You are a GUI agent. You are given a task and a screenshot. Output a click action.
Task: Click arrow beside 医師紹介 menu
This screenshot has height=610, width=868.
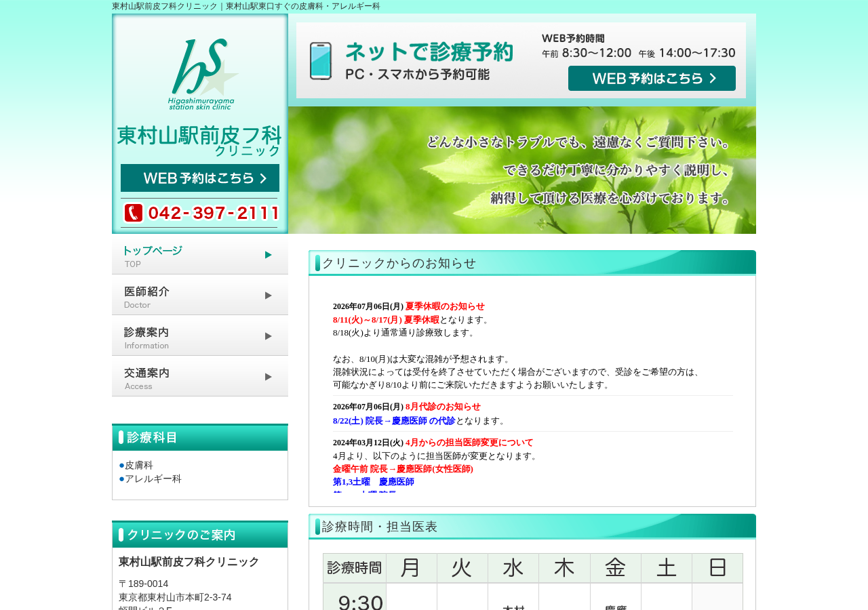point(269,296)
